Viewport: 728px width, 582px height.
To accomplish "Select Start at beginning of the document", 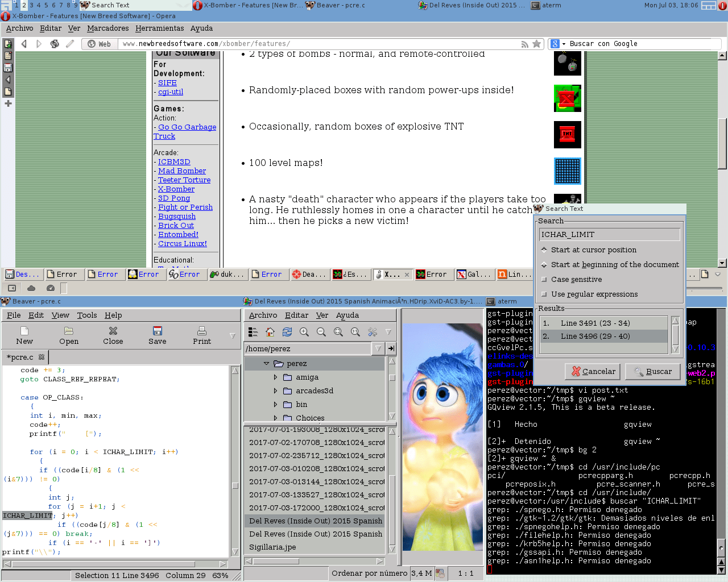I will [x=610, y=265].
